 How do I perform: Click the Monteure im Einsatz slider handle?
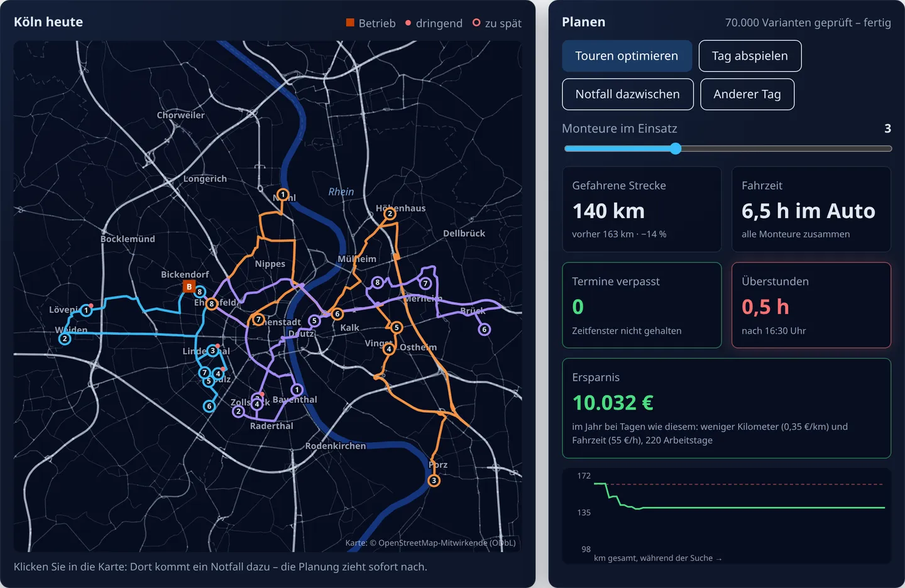[676, 149]
